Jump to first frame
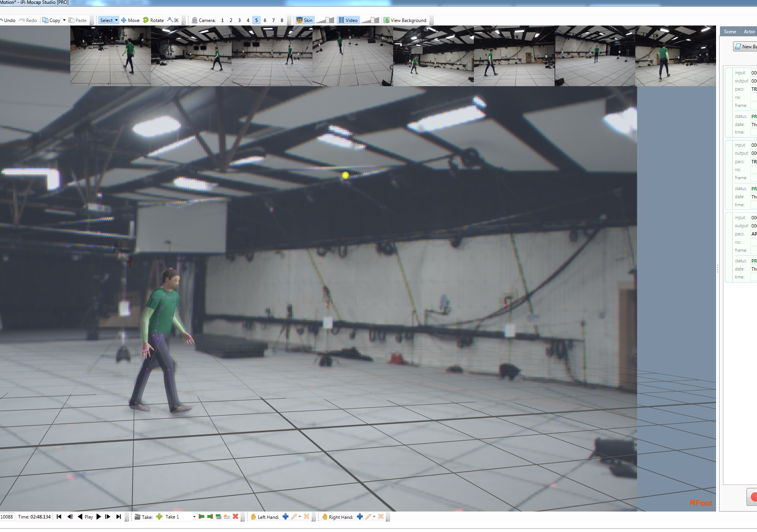757x532 pixels. pos(59,517)
